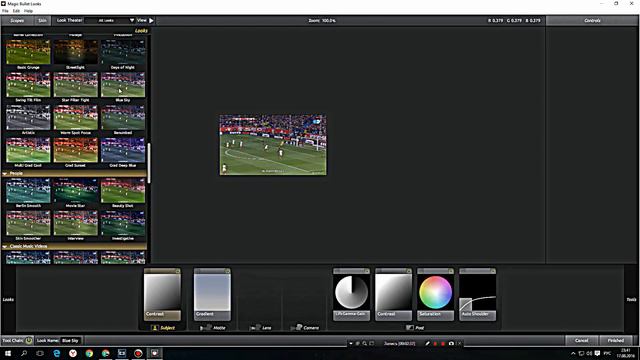
Task: Select the Warm Spot Focus look thumbnail
Action: tap(76, 118)
